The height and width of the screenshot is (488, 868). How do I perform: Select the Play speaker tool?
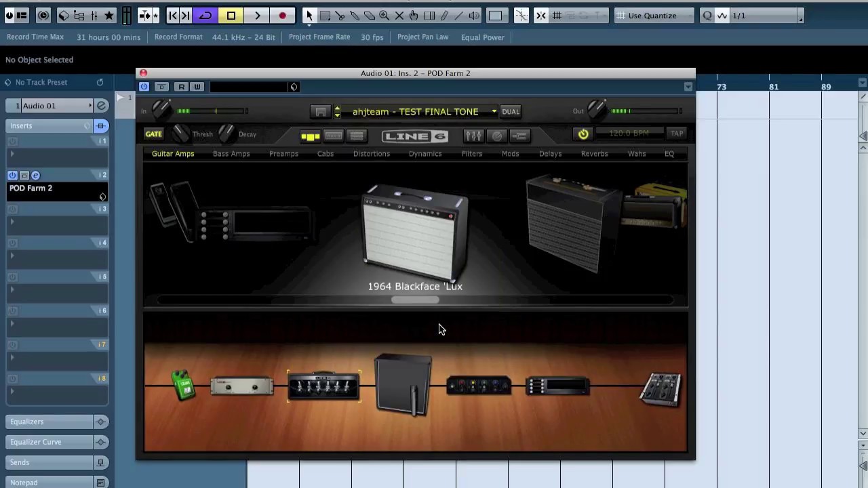[474, 16]
